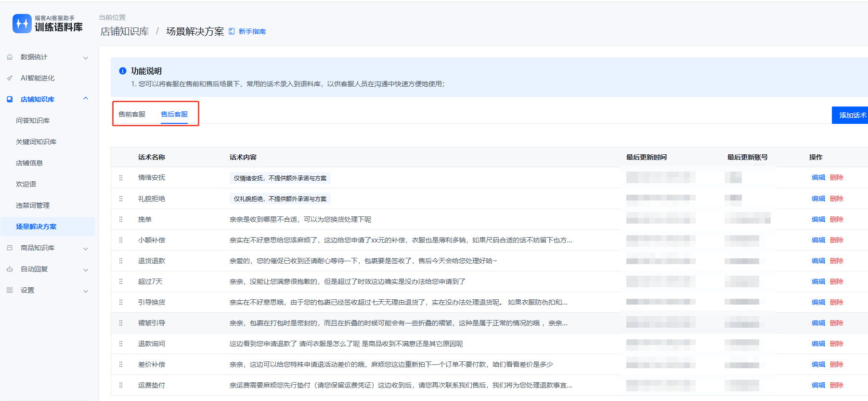Collapse the 店铺知识库 menu chevron
The width and height of the screenshot is (868, 401).
point(86,99)
